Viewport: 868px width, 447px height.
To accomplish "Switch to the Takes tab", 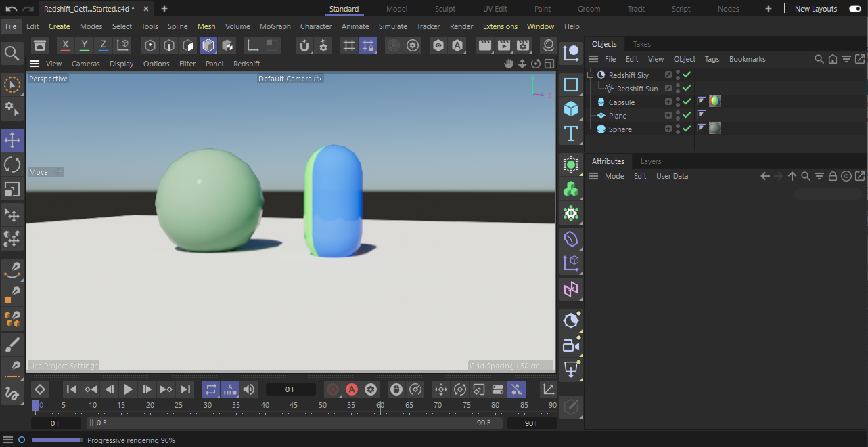I will tap(641, 44).
